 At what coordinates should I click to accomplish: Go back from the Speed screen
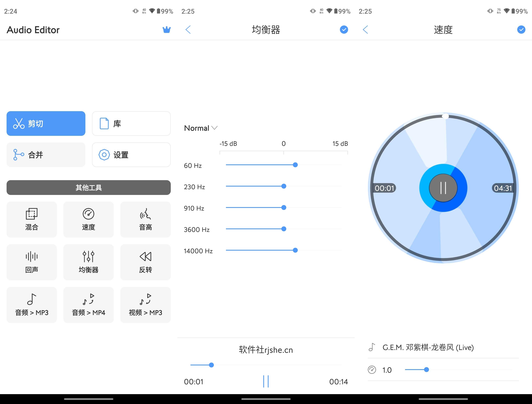365,30
